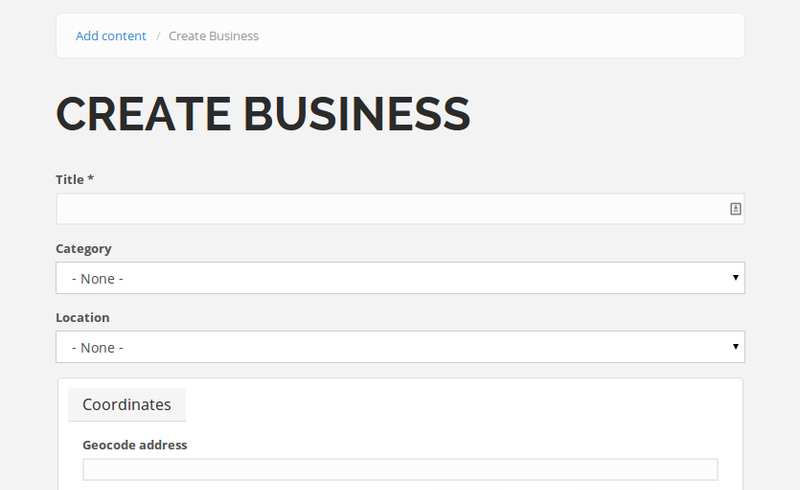The image size is (800, 490).
Task: Focus the Geocode address input field
Action: coord(400,470)
